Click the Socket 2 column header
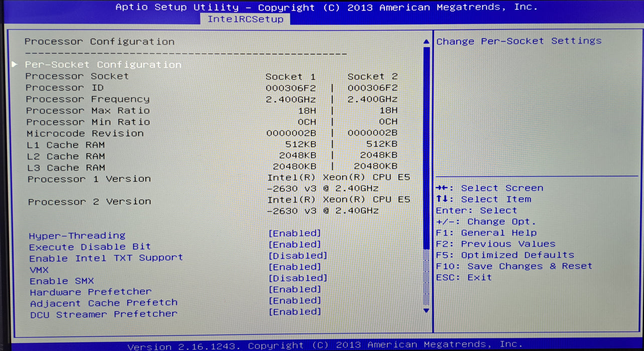Image resolution: width=644 pixels, height=351 pixels. 373,77
